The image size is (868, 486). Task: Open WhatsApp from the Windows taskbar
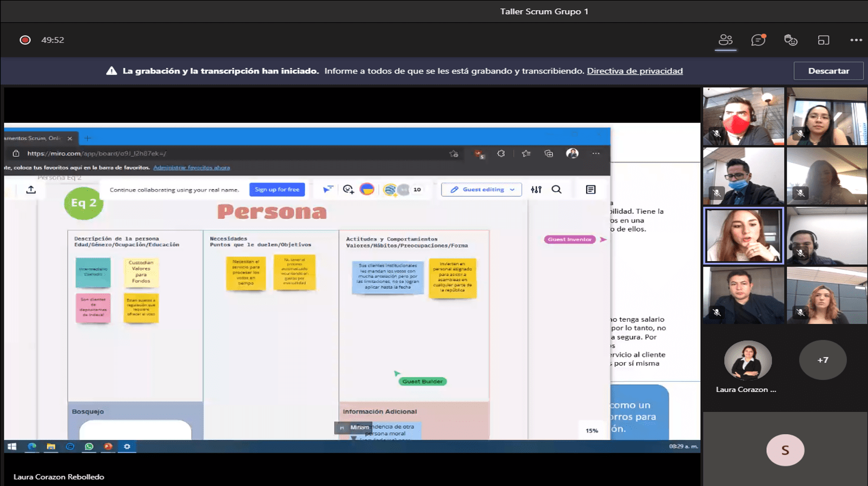(89, 447)
